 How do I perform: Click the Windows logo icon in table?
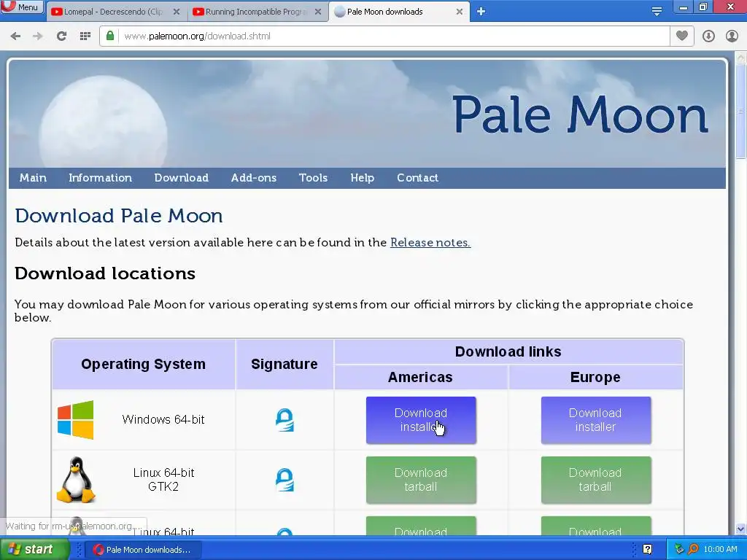[76, 419]
